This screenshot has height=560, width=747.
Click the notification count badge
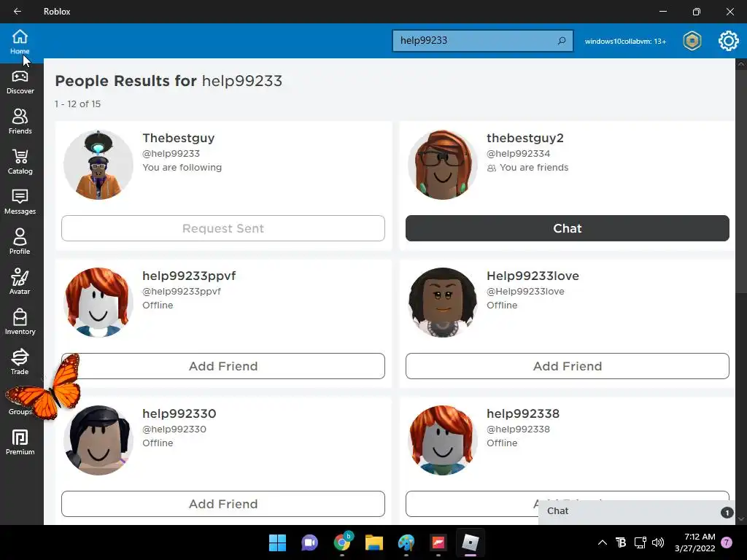[727, 542]
